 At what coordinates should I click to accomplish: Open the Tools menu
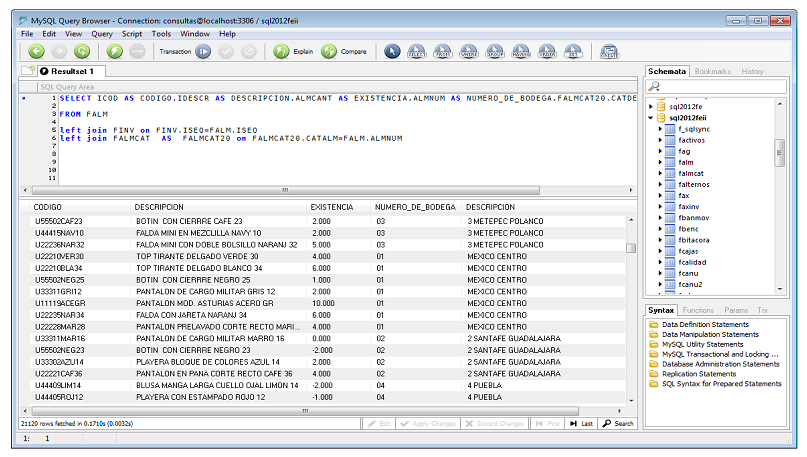[x=161, y=33]
